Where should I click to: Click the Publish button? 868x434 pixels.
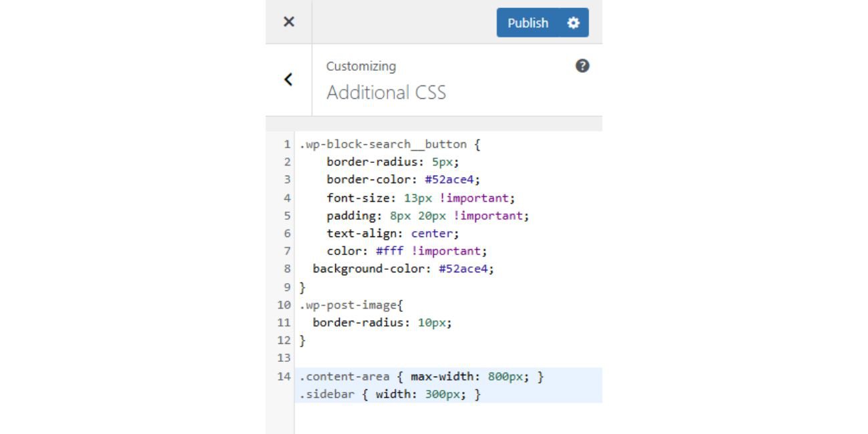pos(527,22)
